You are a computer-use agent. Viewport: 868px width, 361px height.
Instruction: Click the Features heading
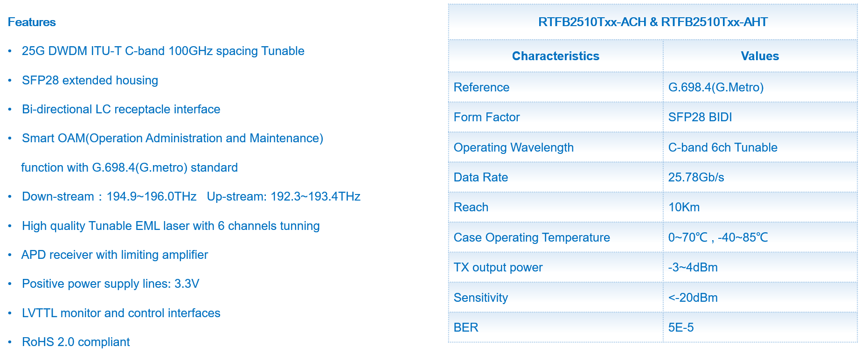click(32, 22)
